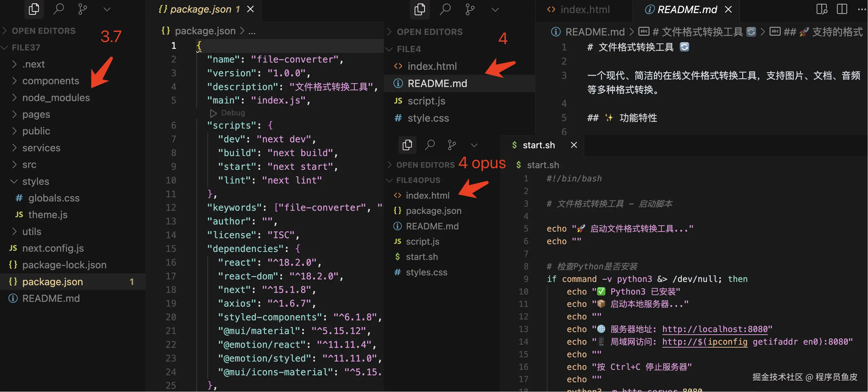Click Split Editor icon at top right
Image resolution: width=868 pixels, height=392 pixels.
click(x=842, y=9)
